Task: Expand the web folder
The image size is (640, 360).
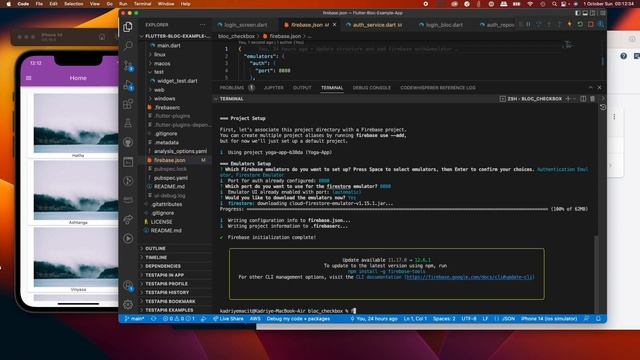Action: 159,90
